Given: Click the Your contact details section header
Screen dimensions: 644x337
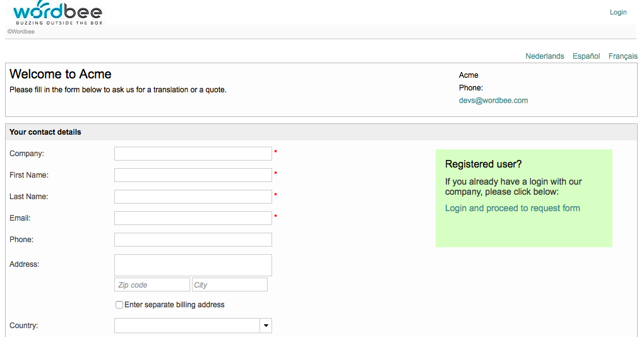Looking at the screenshot, I should pos(45,132).
